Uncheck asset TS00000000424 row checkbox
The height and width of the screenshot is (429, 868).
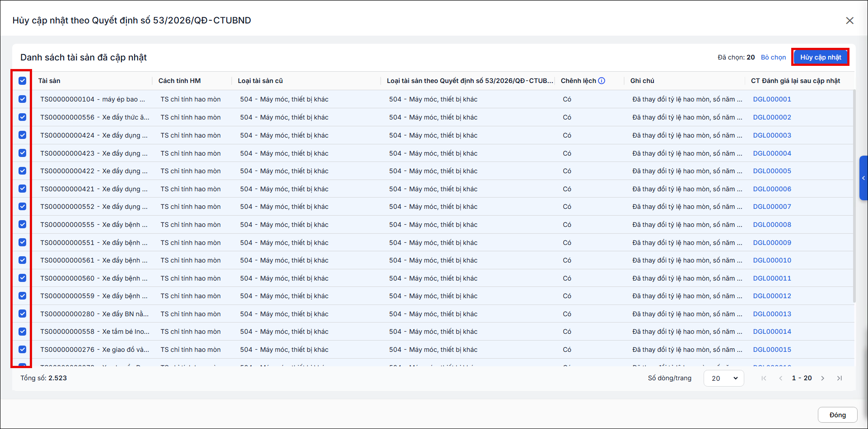point(22,135)
